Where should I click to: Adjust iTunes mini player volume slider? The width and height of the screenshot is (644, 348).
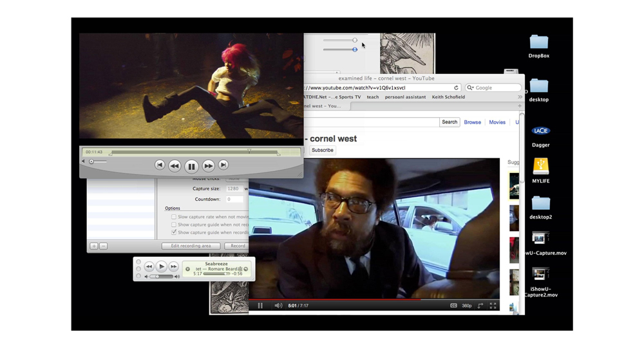pyautogui.click(x=162, y=277)
